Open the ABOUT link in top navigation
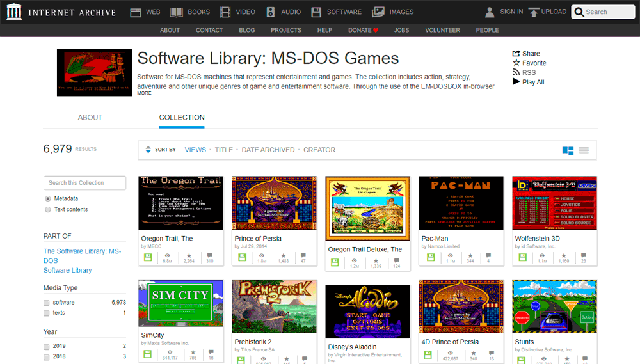The height and width of the screenshot is (364, 640). [x=170, y=30]
